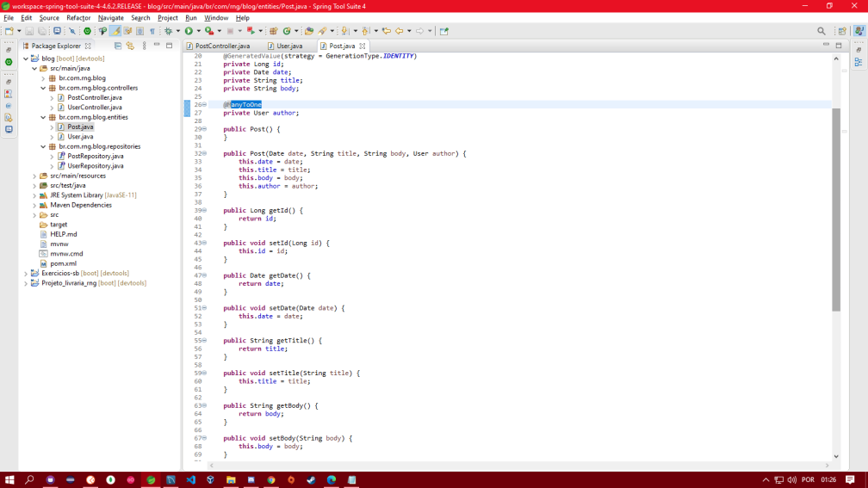Toggle Mark Occurrences highlighter button

[x=115, y=31]
